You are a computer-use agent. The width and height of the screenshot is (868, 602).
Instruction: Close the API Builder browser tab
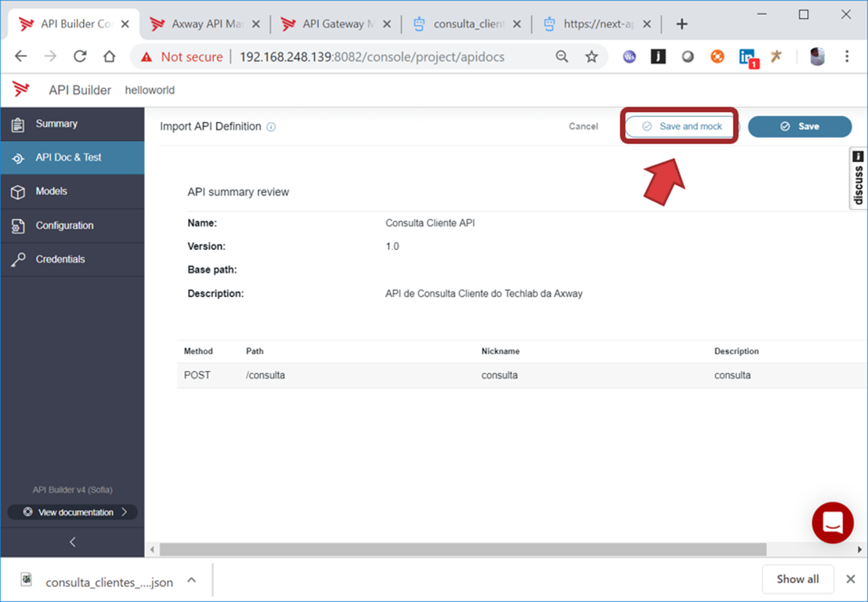pos(125,24)
